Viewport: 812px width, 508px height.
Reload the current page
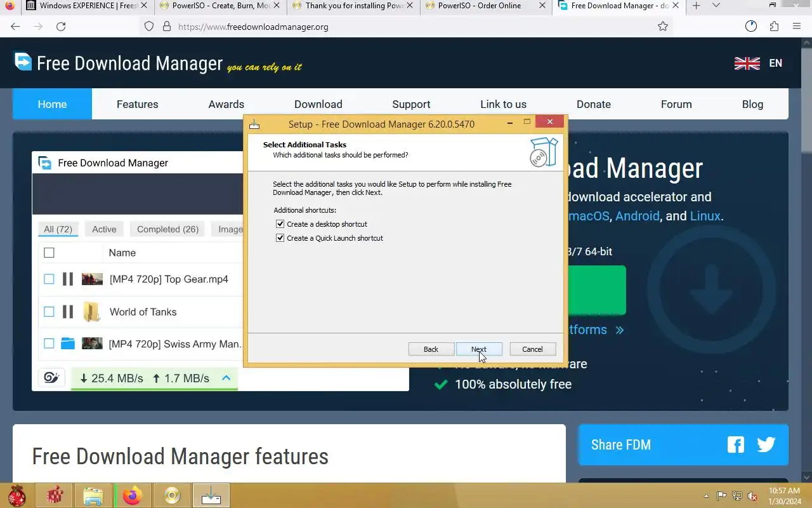click(x=61, y=27)
